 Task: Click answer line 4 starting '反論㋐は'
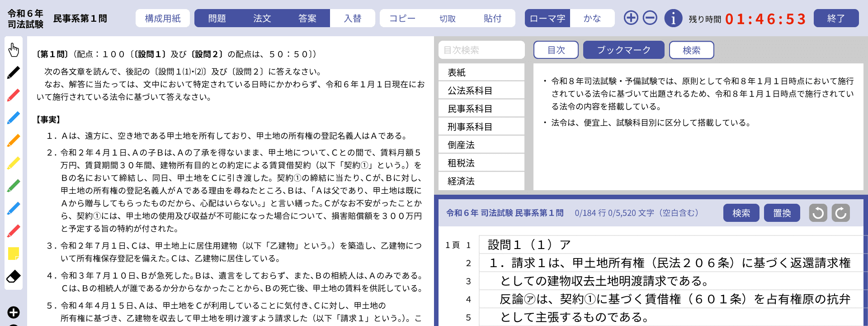click(671, 299)
